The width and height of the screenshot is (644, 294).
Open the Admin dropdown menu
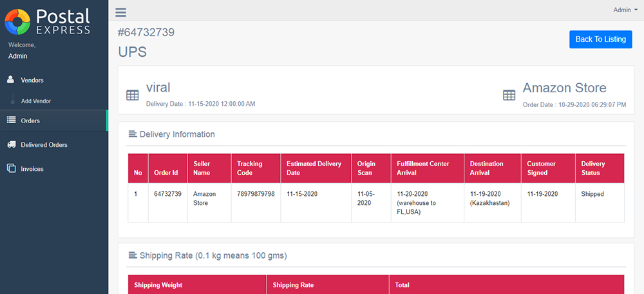click(625, 10)
